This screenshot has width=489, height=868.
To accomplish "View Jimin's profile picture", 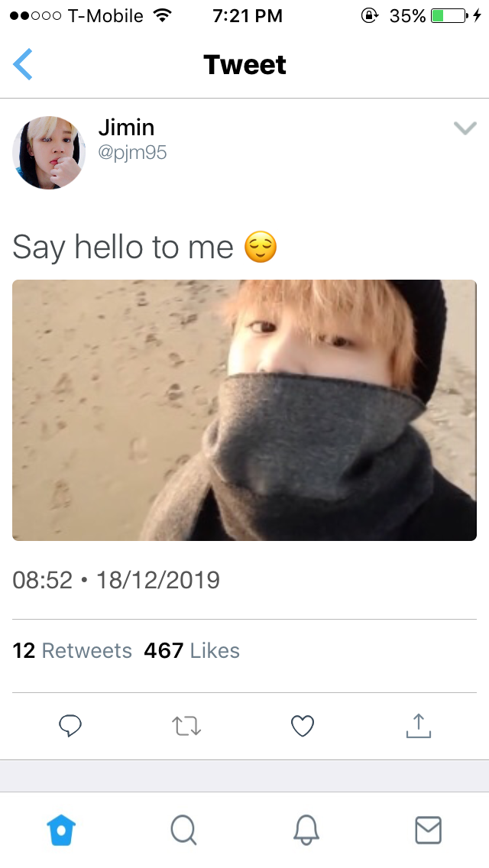I will pyautogui.click(x=49, y=153).
